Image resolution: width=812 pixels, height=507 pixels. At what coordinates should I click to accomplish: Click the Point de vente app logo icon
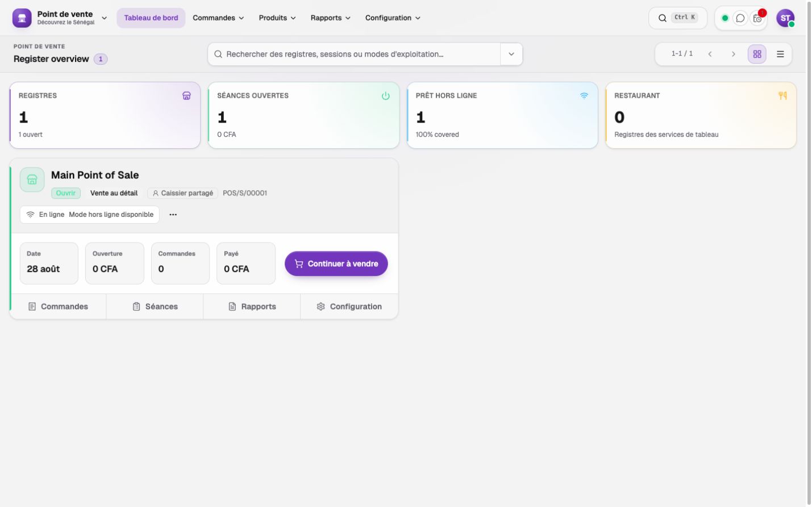point(22,18)
